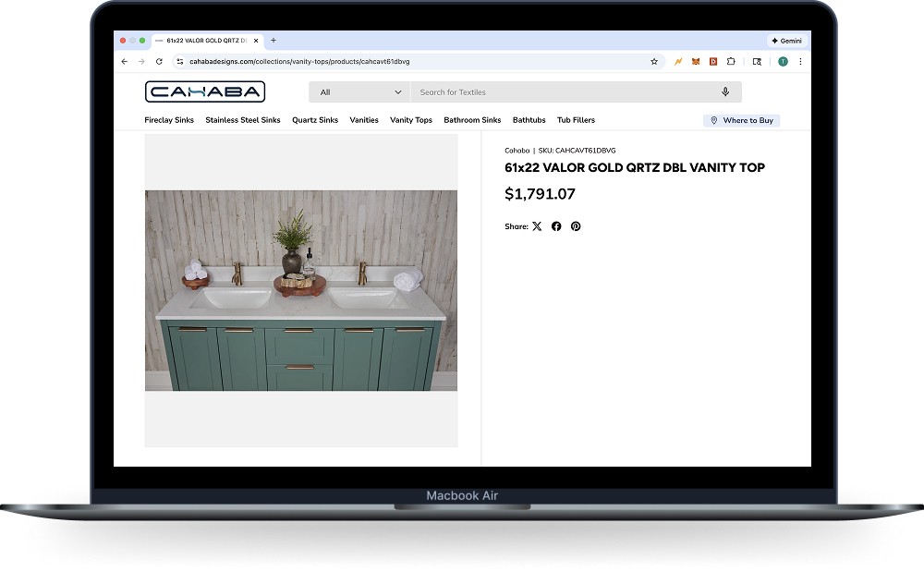This screenshot has height=572, width=924.
Task: Click the Gemini button
Action: point(786,41)
